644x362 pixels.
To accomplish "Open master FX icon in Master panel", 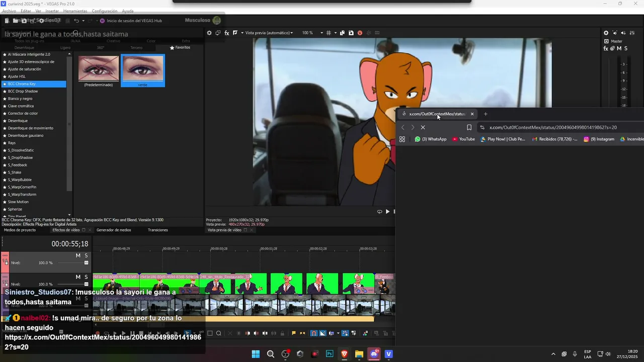I will (x=606, y=48).
